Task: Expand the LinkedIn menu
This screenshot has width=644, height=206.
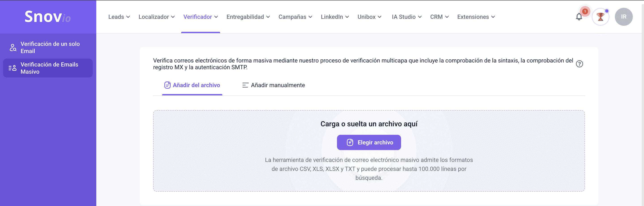Action: (335, 17)
